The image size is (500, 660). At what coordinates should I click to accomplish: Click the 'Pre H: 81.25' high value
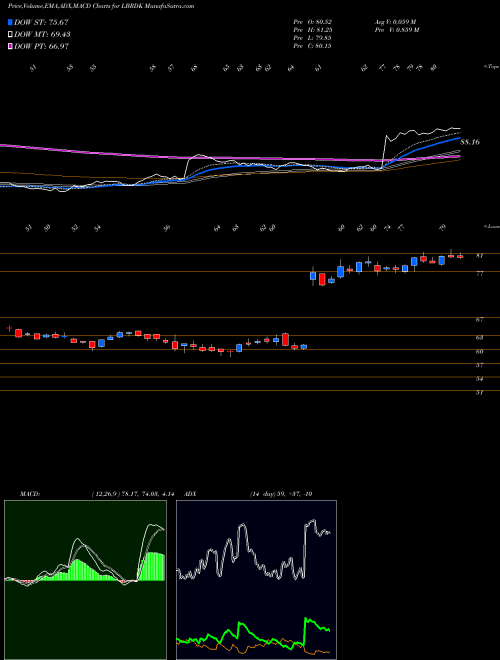[x=313, y=29]
